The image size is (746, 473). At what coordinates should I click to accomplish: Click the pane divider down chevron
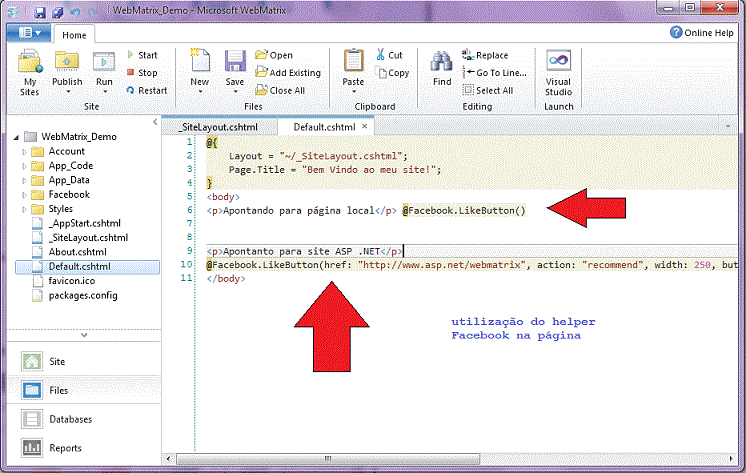(84, 335)
